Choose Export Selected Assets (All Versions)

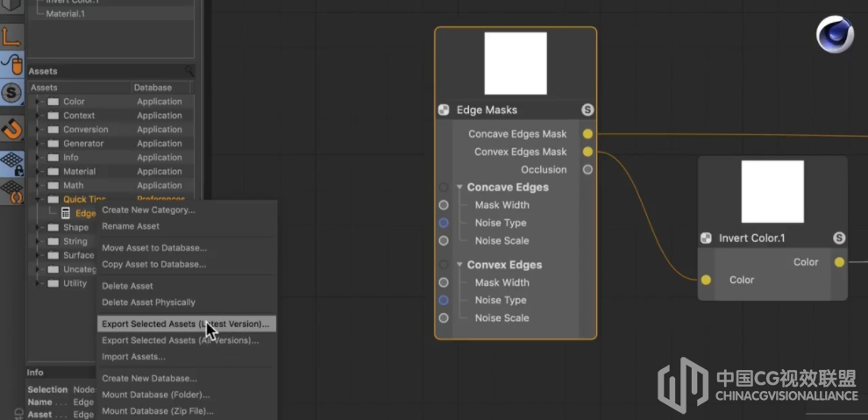tap(187, 340)
